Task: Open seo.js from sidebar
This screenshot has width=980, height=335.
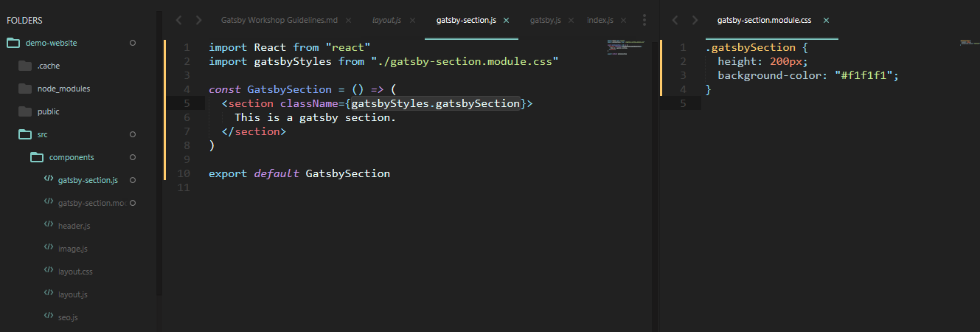Action: [68, 317]
